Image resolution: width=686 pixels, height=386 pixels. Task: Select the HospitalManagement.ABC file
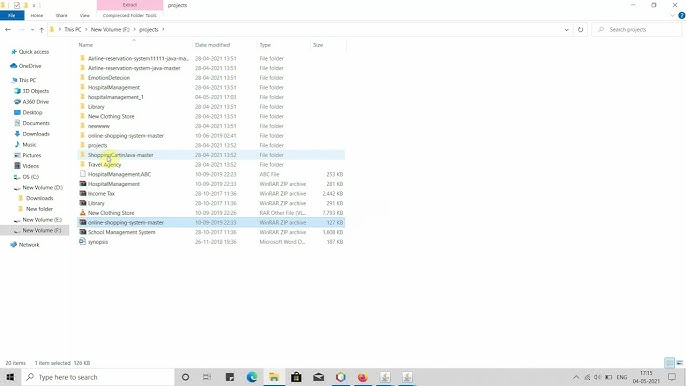click(211, 174)
